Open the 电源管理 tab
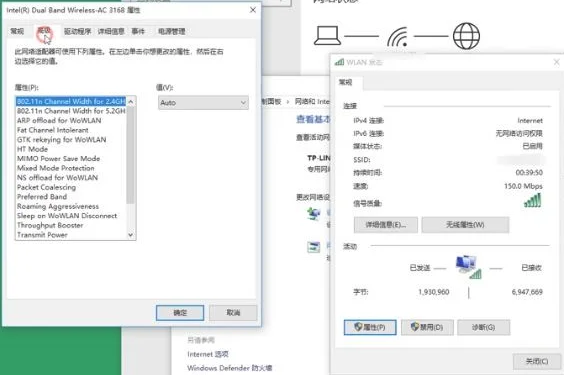 pos(172,32)
